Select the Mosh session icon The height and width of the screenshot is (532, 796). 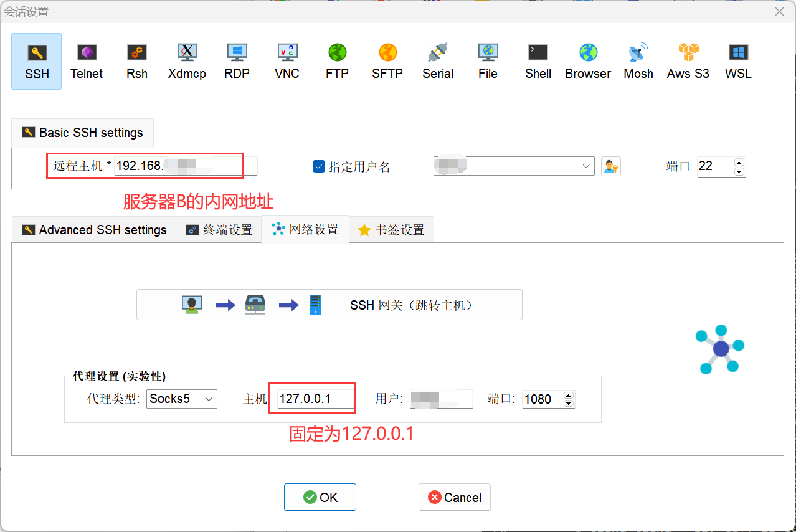[x=638, y=60]
